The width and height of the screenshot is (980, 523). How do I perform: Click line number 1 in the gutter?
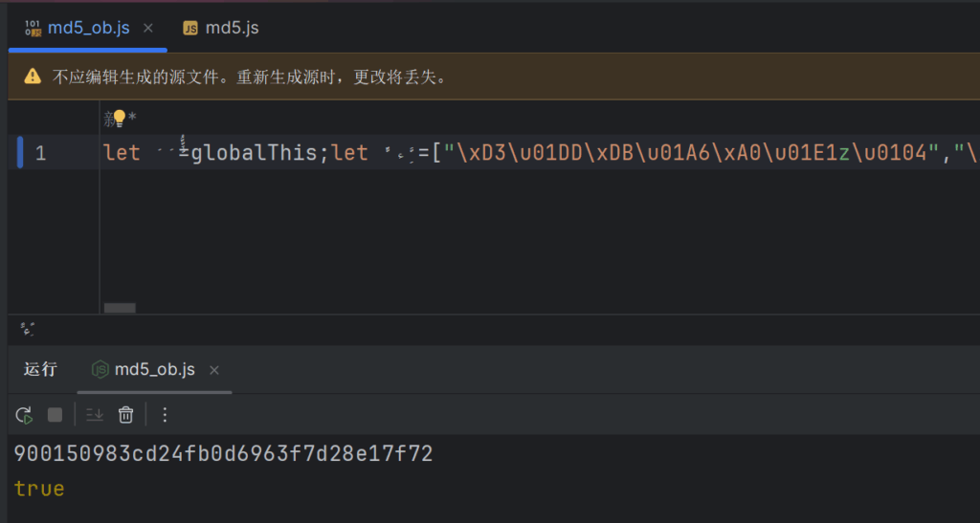(40, 152)
